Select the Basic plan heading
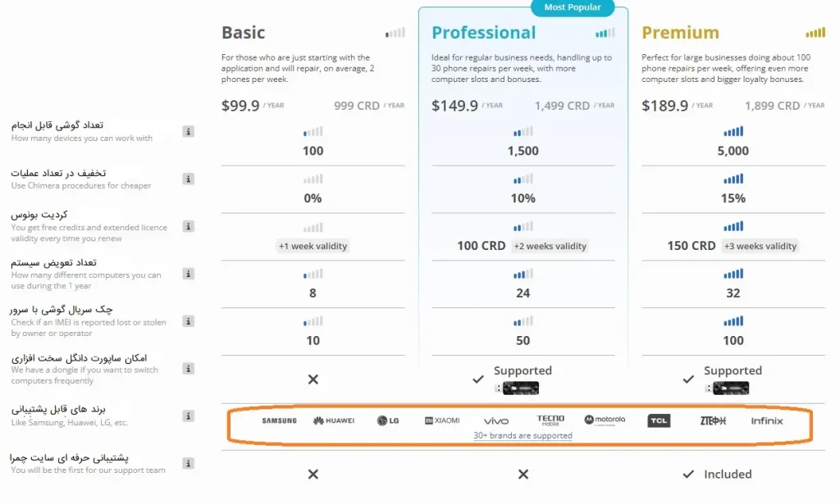Screen dimensions: 840x504 pyautogui.click(x=243, y=33)
